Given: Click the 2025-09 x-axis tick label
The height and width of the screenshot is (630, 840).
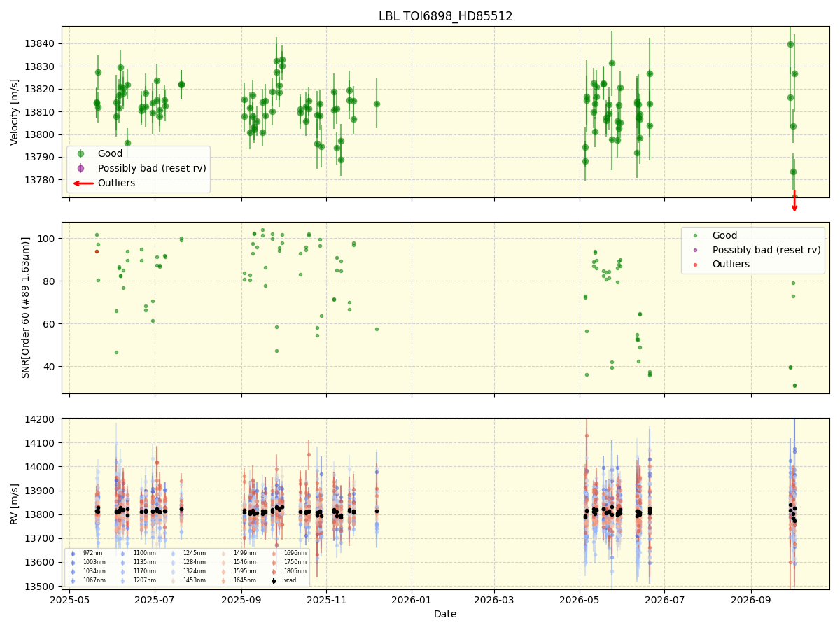Looking at the screenshot, I should coord(241,600).
